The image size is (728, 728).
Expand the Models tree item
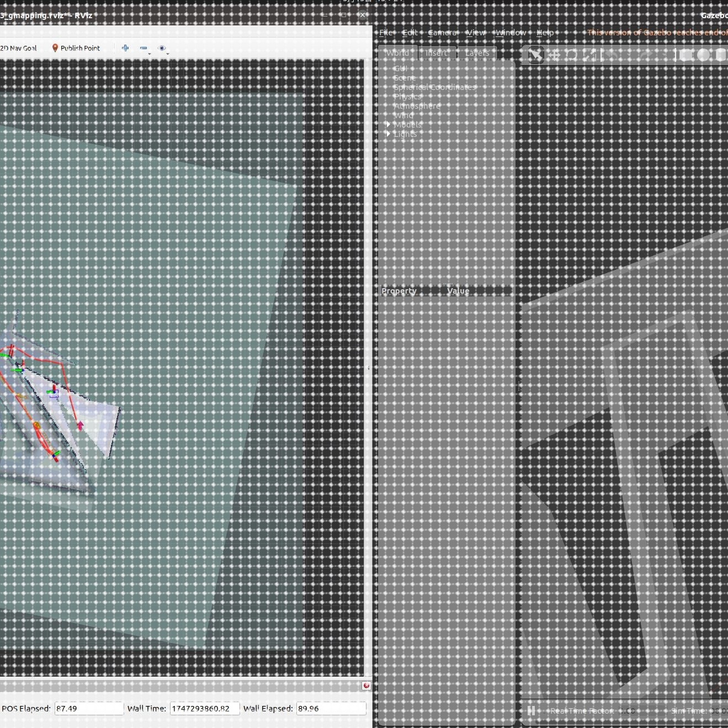tap(388, 125)
